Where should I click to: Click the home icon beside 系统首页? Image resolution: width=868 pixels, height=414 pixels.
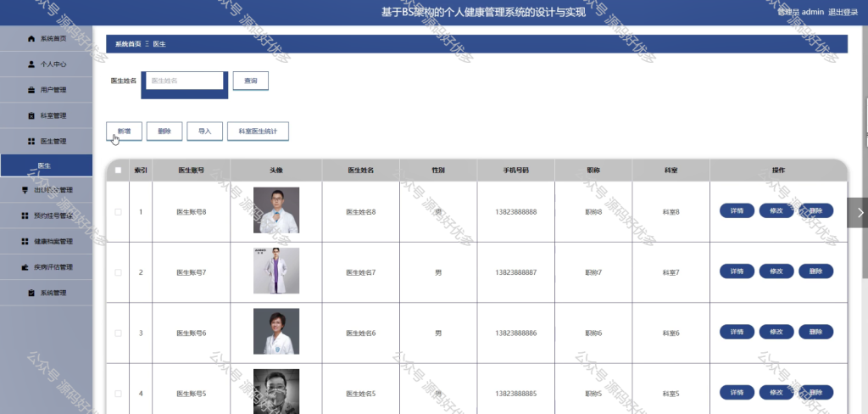click(x=31, y=38)
